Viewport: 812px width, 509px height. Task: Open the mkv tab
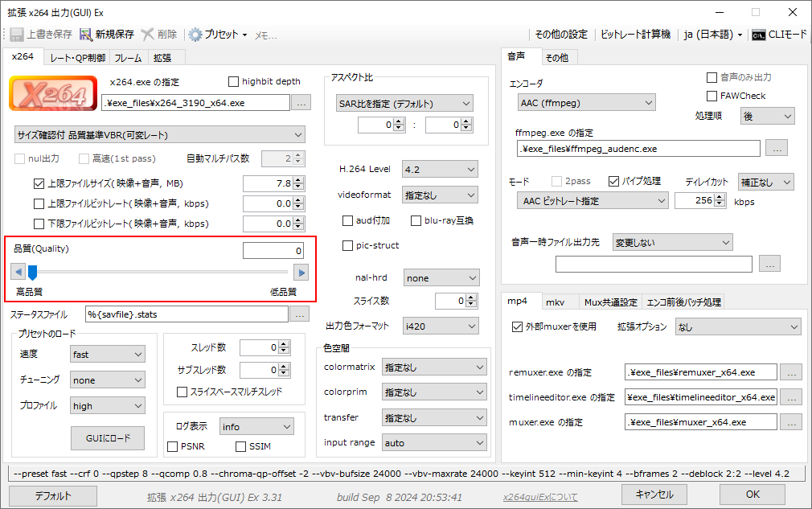[555, 302]
